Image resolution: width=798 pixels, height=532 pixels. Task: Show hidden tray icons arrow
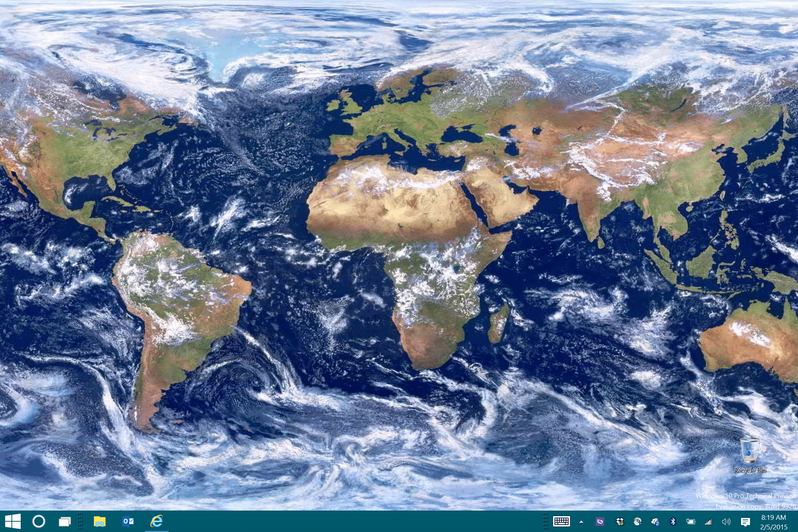[581, 522]
